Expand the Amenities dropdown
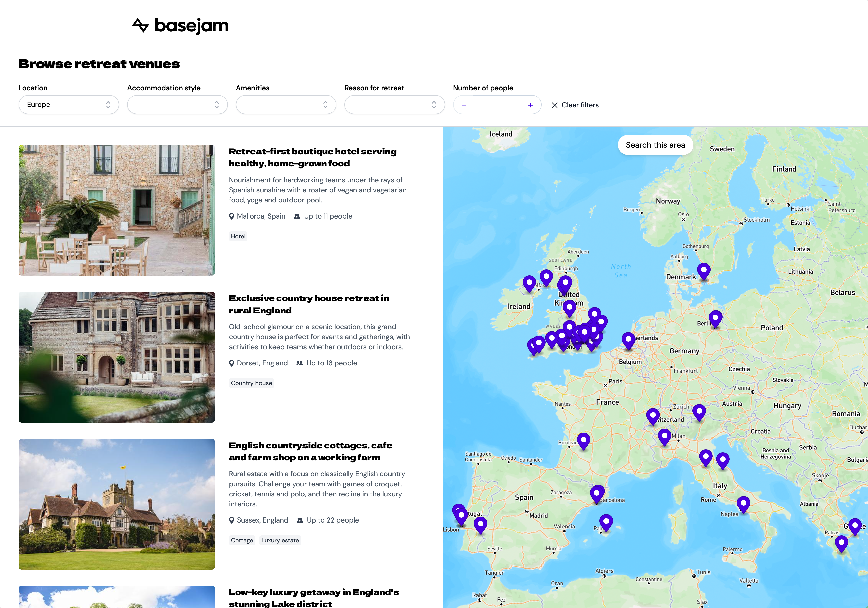The width and height of the screenshot is (868, 608). click(x=286, y=105)
